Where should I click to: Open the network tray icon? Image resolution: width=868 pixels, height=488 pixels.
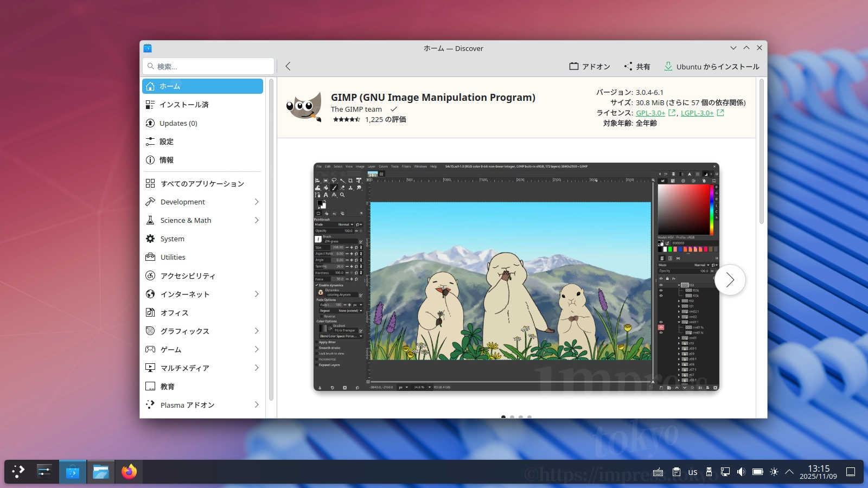tap(725, 472)
